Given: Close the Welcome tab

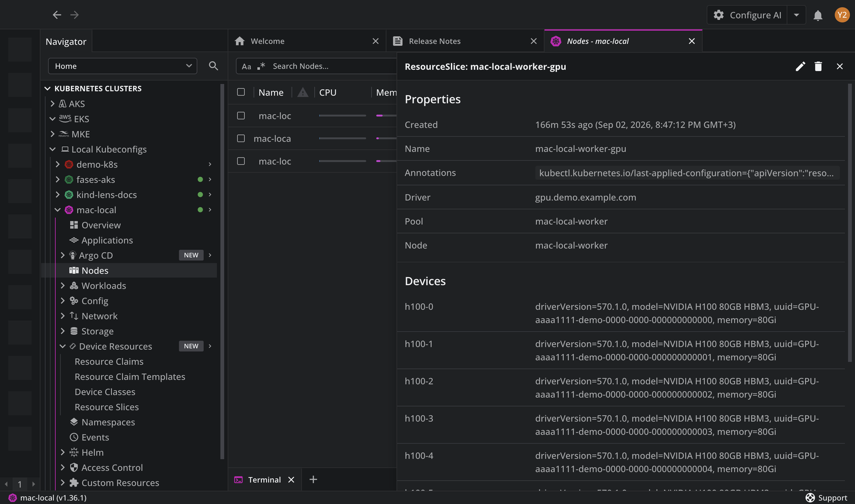Looking at the screenshot, I should pos(376,41).
